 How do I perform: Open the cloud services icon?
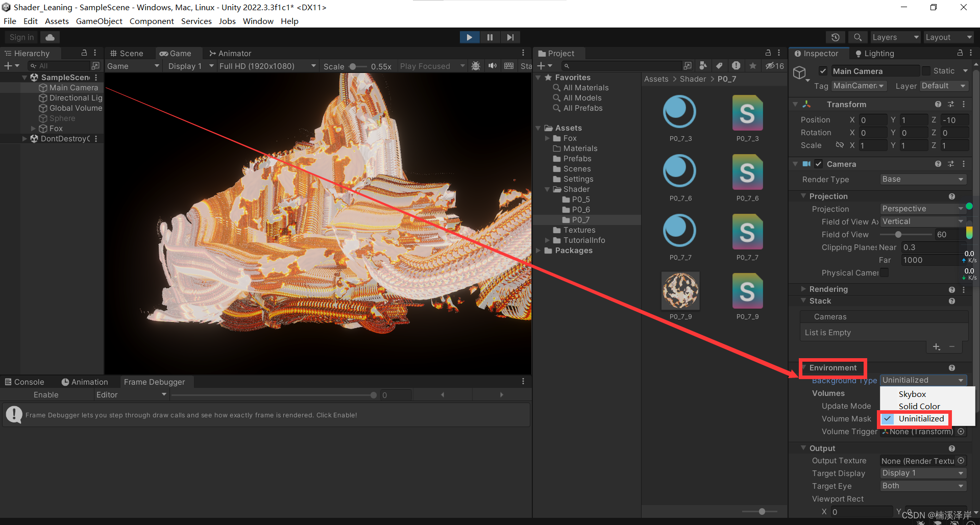click(x=50, y=37)
